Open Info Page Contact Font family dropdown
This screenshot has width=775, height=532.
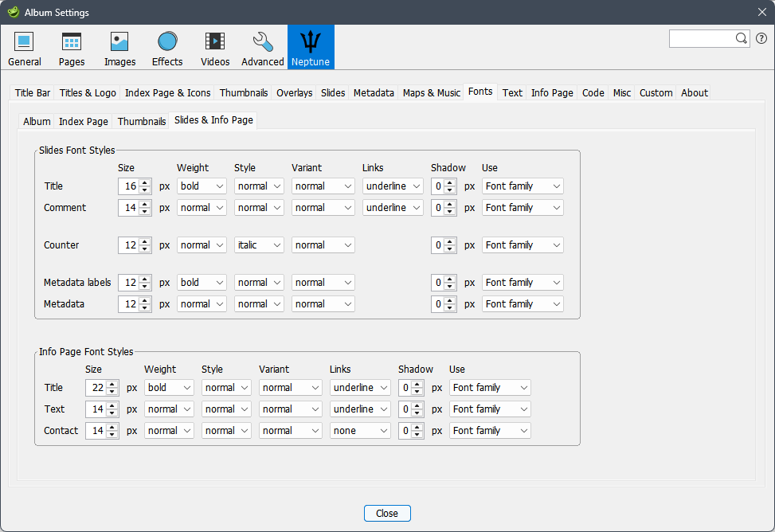coord(491,431)
